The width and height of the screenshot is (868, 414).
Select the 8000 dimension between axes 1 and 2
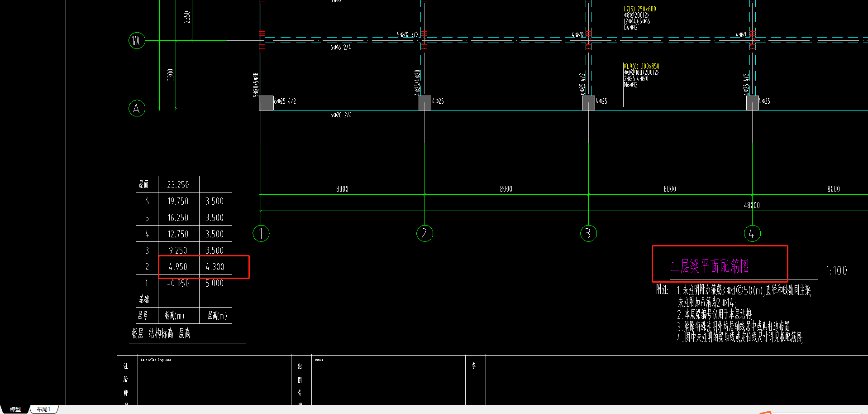[343, 189]
